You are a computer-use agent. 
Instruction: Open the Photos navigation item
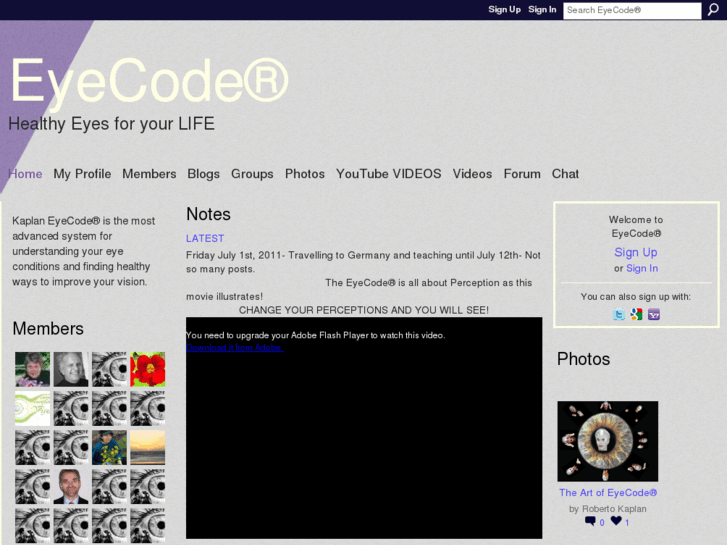(305, 174)
